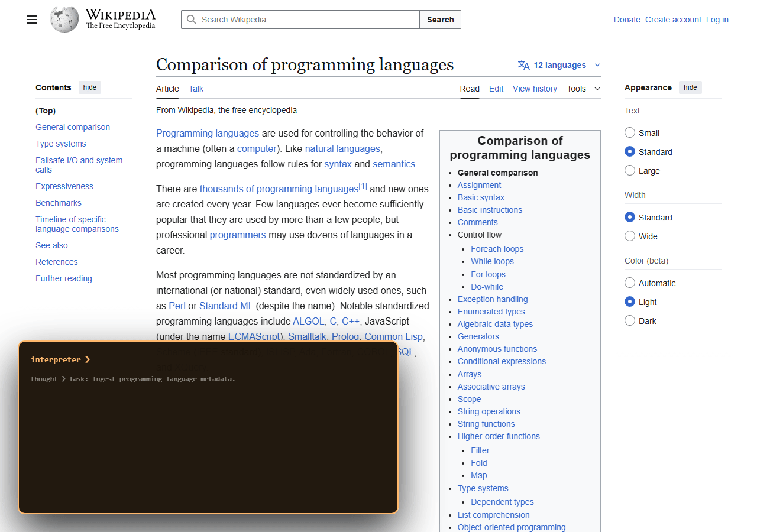Go to General comparison in Contents

[x=73, y=127]
